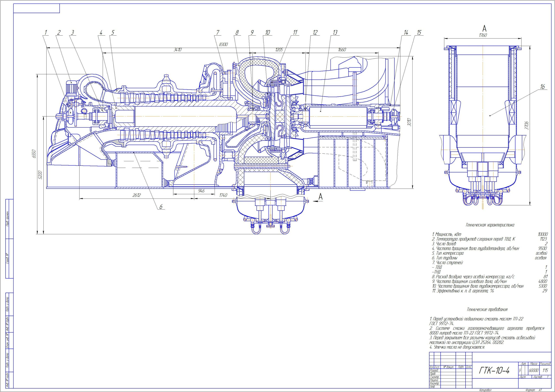The image size is (555, 392).
Task: Click the vertical dimension 3010
Action: pyautogui.click(x=409, y=122)
